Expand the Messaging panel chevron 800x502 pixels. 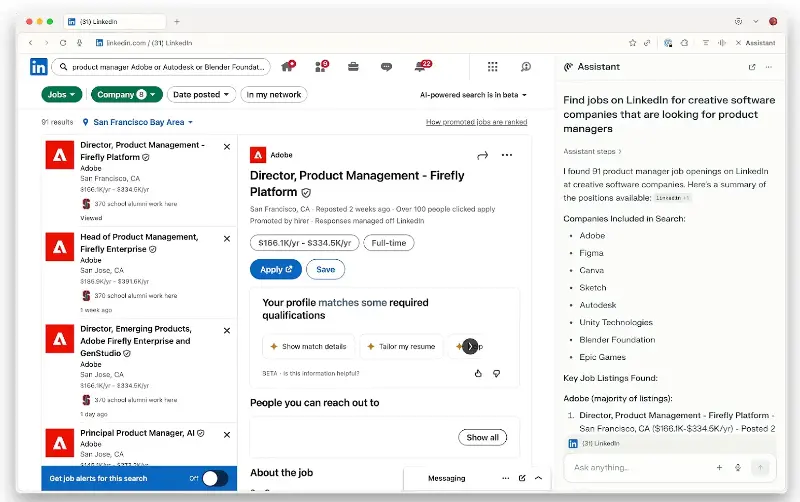tap(538, 478)
